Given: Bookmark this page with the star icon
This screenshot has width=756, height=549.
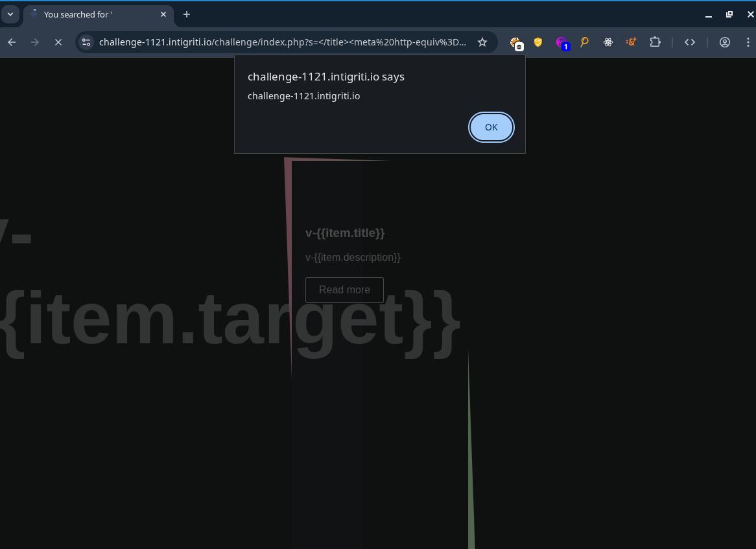Looking at the screenshot, I should (482, 42).
